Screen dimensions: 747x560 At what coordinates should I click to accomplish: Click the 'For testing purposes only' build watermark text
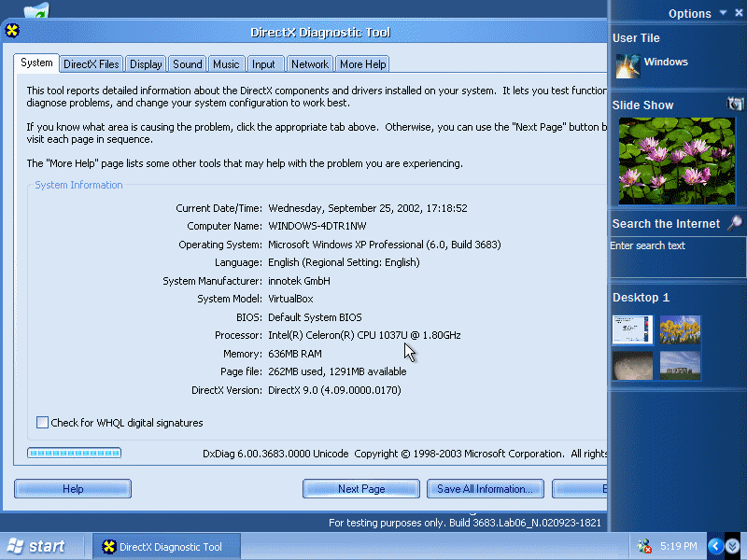(465, 523)
